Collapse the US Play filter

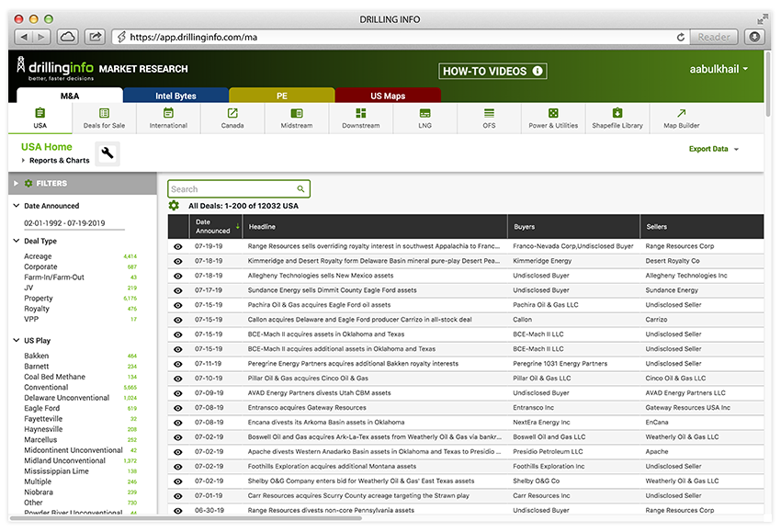(x=16, y=340)
